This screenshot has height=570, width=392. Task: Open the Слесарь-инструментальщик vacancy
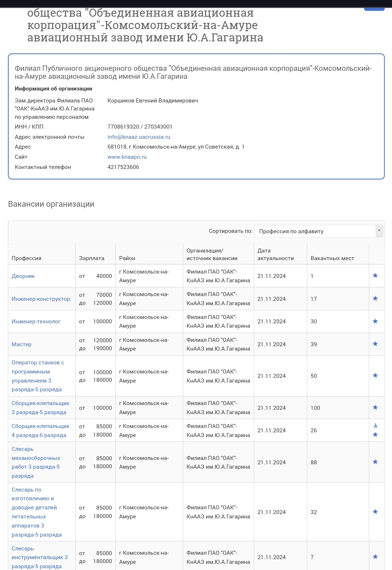pyautogui.click(x=40, y=557)
